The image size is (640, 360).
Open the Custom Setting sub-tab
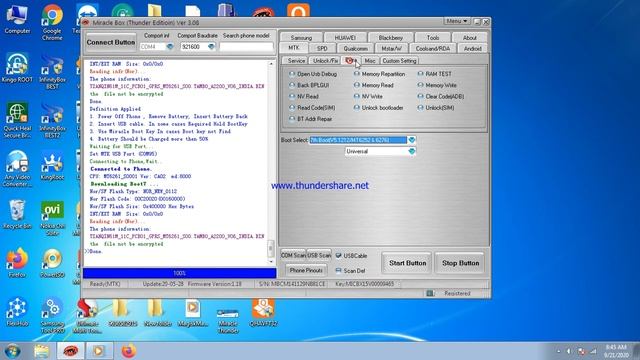tap(399, 60)
